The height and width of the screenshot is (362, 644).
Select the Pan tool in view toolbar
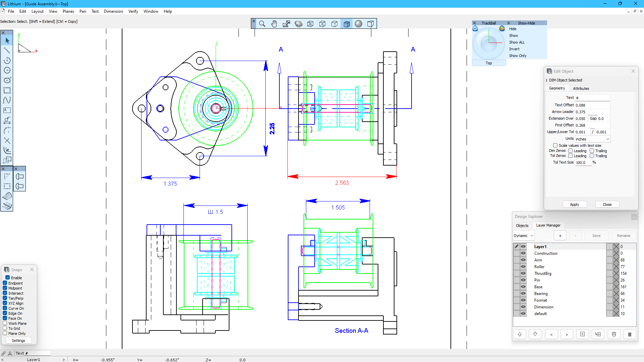(x=274, y=24)
